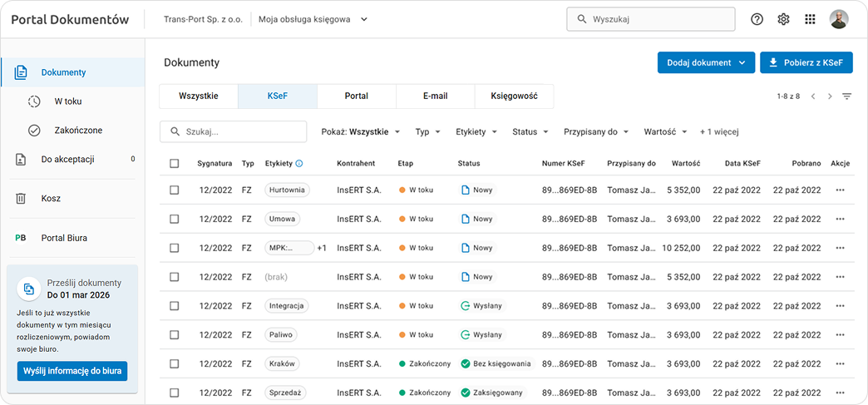
Task: Click the Etykiety info icon
Action: (299, 164)
